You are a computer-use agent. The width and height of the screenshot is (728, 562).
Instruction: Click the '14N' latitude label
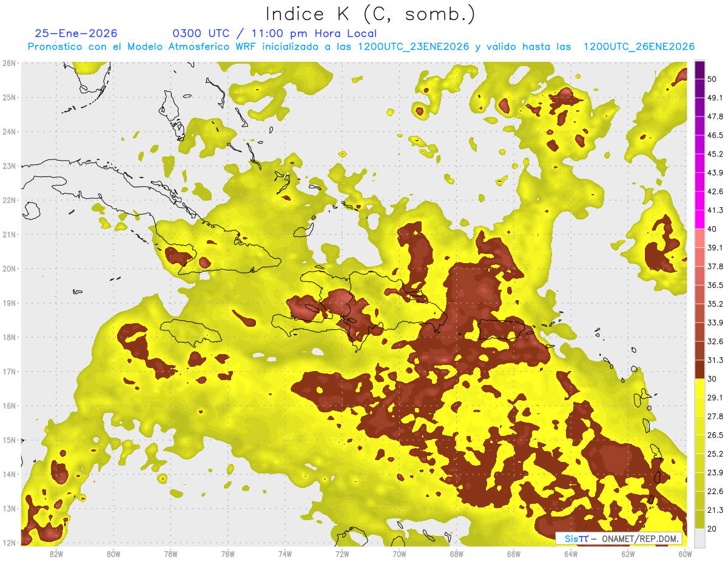[9, 474]
